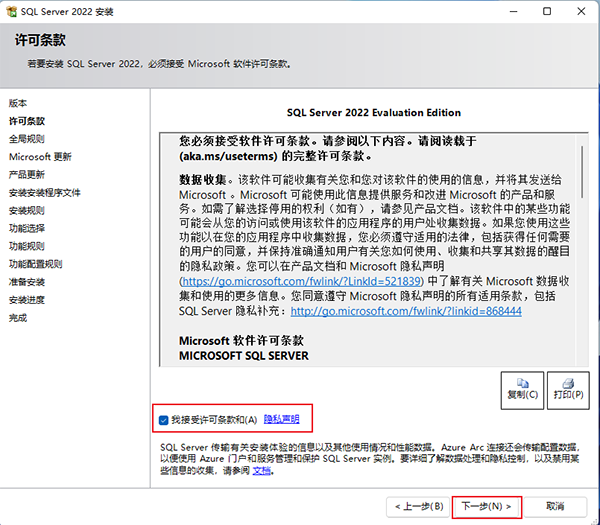Select the Microsoft 更新 step
Viewport: 600px width, 525px height.
[x=40, y=157]
